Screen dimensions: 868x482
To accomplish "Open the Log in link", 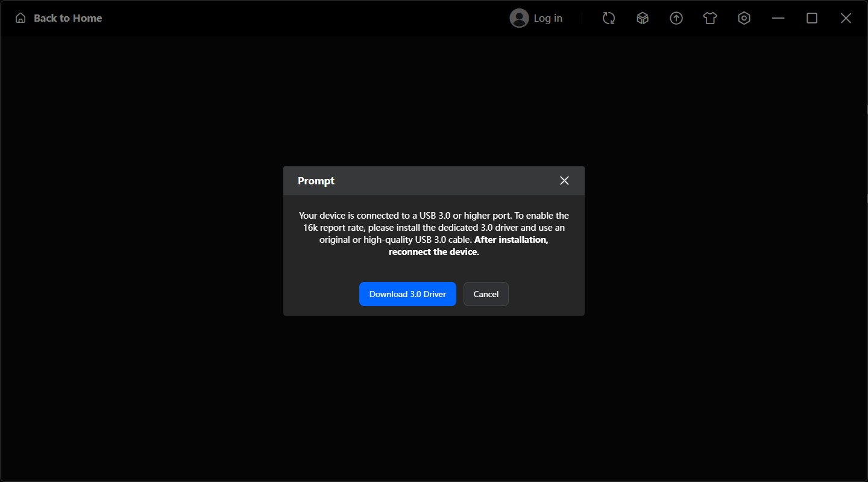I will (548, 18).
